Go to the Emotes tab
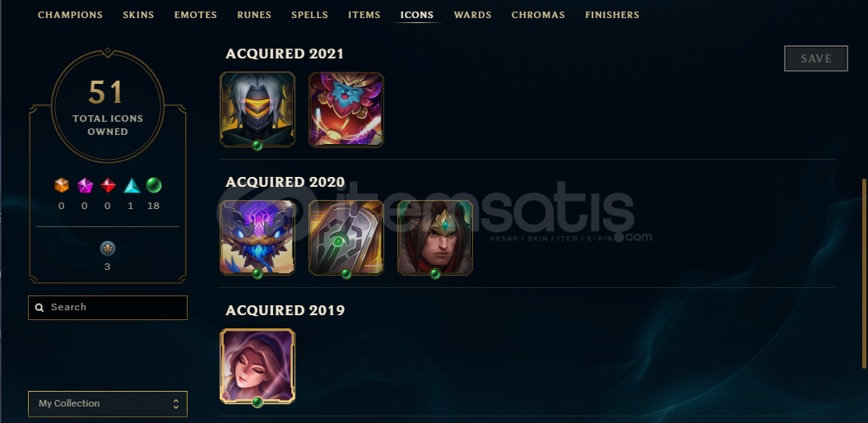This screenshot has width=868, height=423. (196, 15)
